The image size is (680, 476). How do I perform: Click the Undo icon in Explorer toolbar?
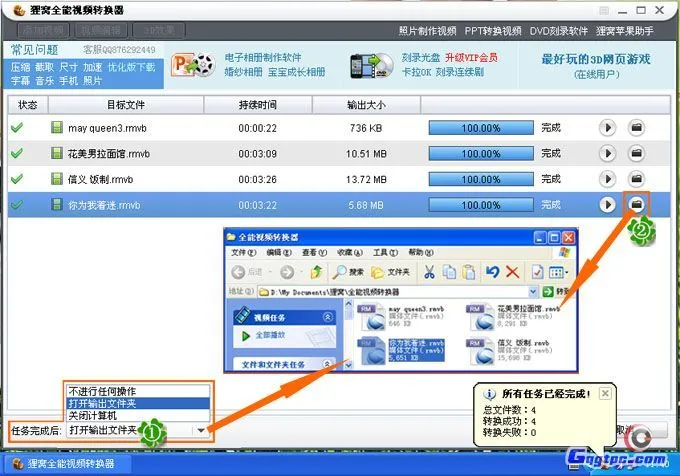492,272
